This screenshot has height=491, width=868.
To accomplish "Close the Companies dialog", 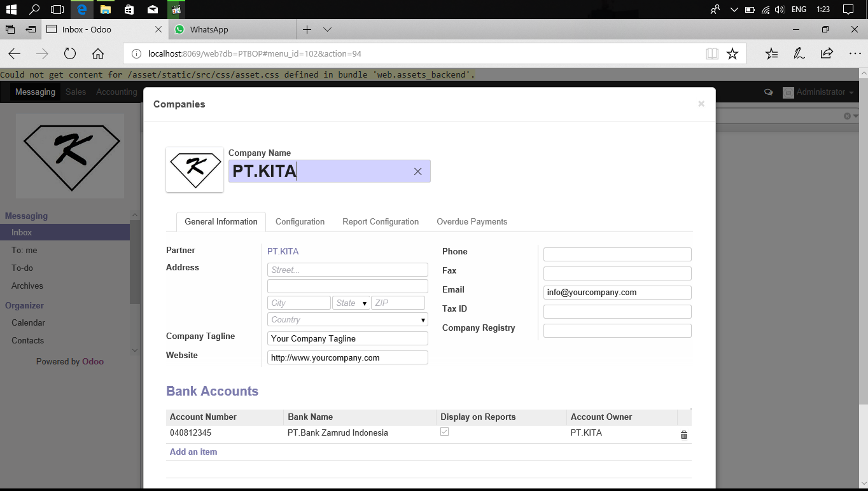I will click(x=701, y=104).
